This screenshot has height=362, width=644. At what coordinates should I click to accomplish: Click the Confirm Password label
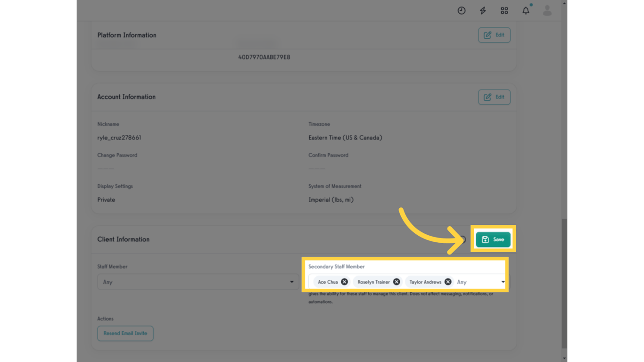pos(329,155)
